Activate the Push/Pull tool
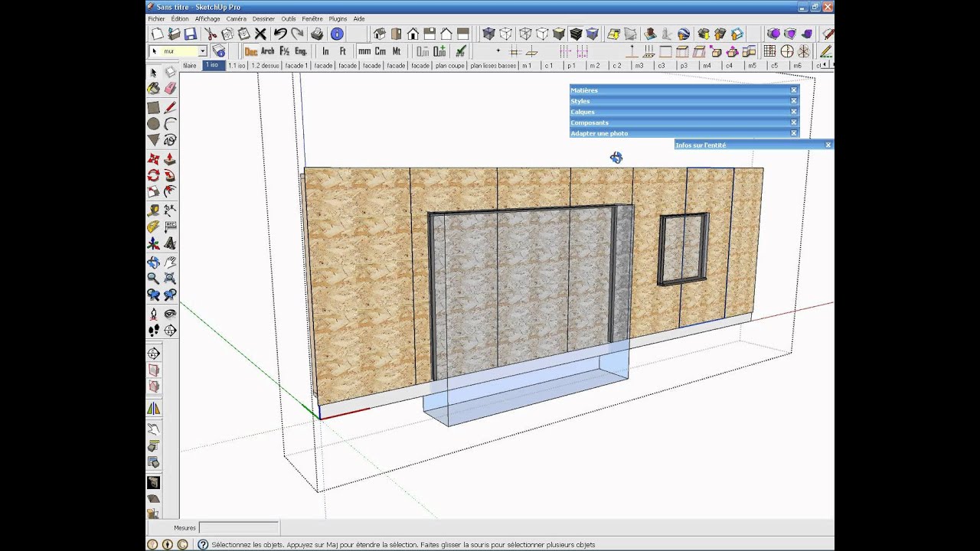Image resolution: width=980 pixels, height=551 pixels. tap(170, 159)
